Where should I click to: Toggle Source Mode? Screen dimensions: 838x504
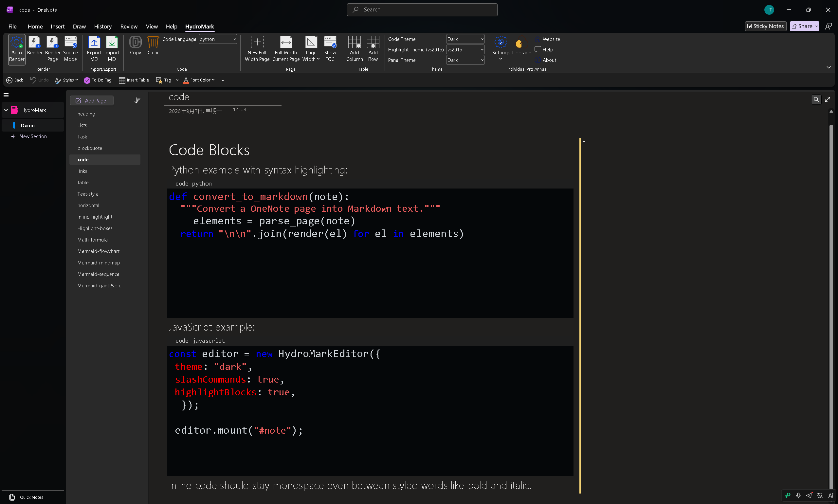[x=70, y=49]
